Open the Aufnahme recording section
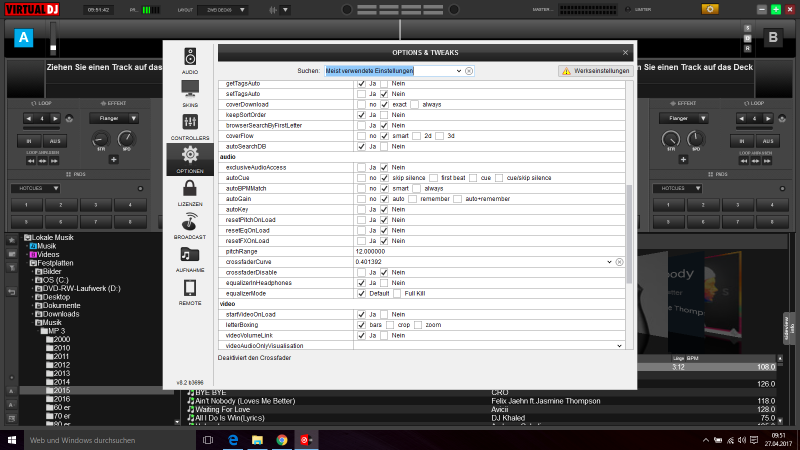The image size is (800, 450). (x=190, y=259)
